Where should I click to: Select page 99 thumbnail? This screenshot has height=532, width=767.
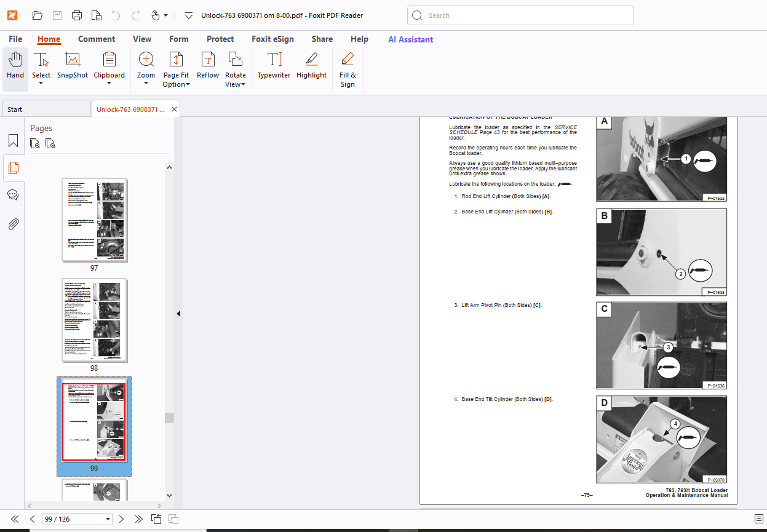(94, 421)
